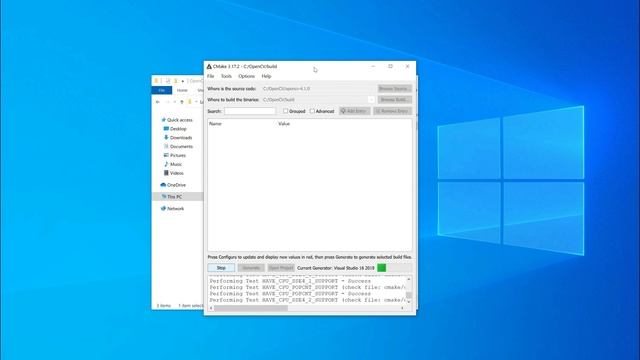The height and width of the screenshot is (360, 640).
Task: Click the output log scroll left arrow
Action: (211, 308)
